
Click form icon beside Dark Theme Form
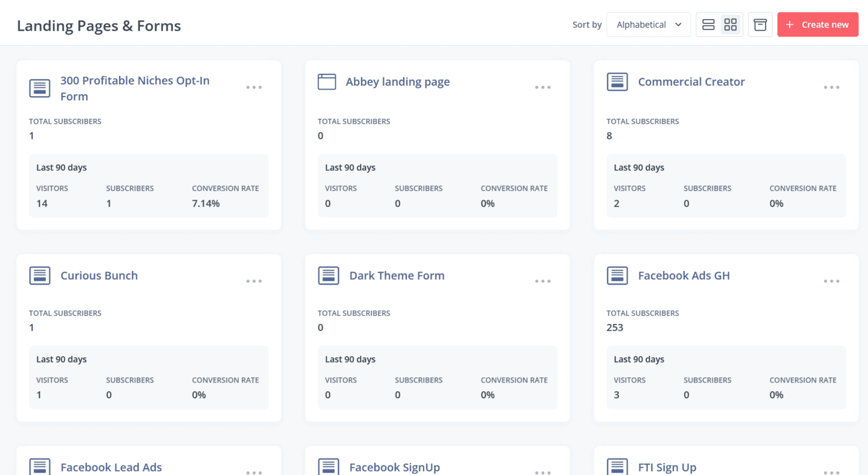tap(329, 276)
